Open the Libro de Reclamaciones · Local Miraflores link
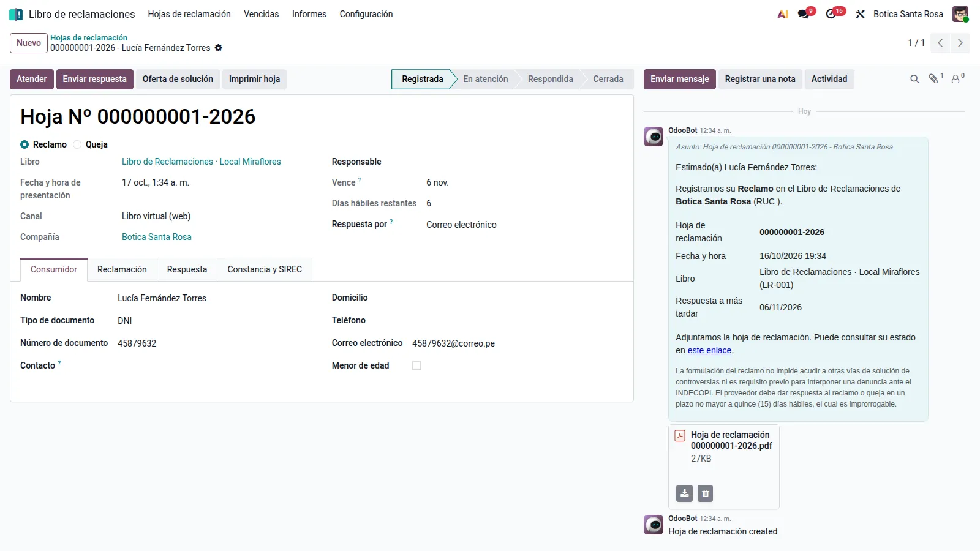Screen dimensions: 980x551 point(202,162)
